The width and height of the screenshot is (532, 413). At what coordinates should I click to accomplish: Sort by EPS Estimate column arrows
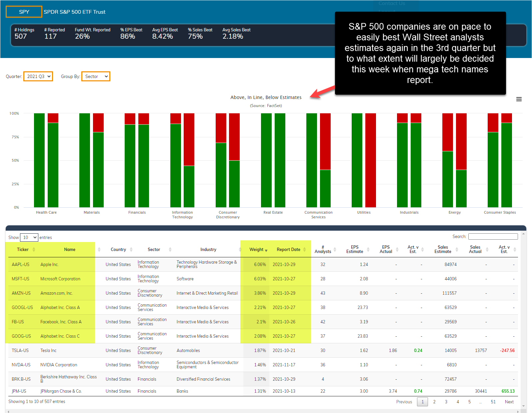click(x=368, y=250)
